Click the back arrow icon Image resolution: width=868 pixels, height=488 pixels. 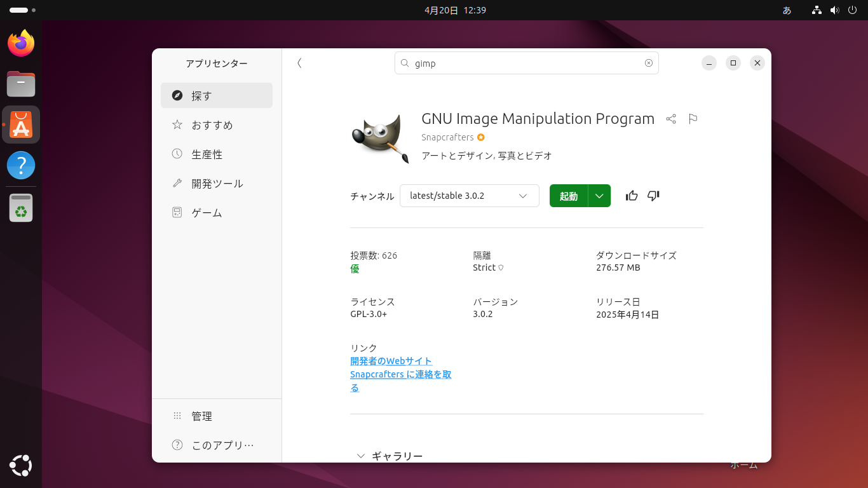pos(299,63)
